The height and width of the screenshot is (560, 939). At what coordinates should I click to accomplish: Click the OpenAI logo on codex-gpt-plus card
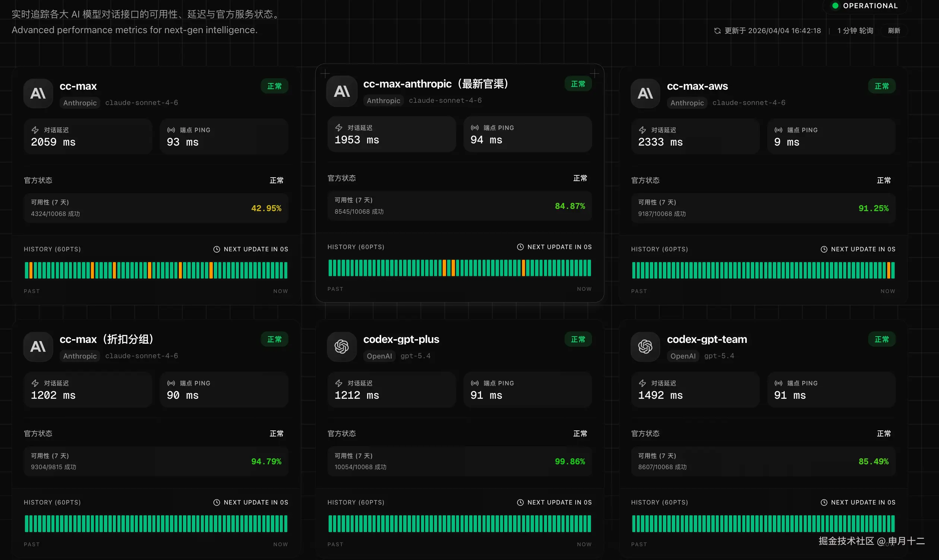[x=342, y=346]
